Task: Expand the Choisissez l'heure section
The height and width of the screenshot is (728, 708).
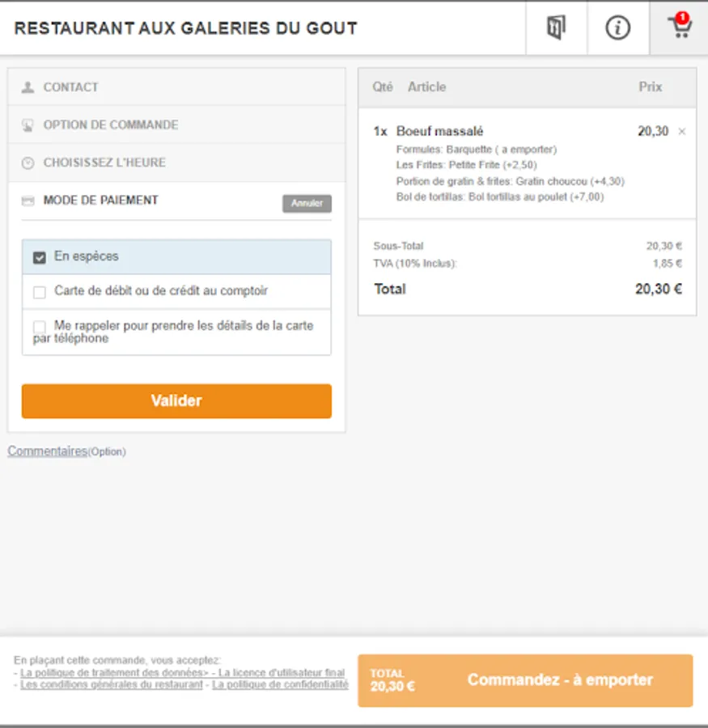Action: [104, 163]
